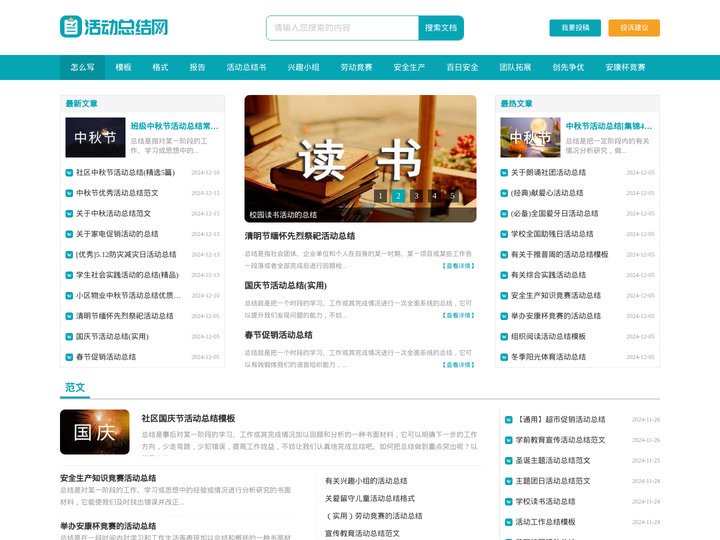This screenshot has width=720, height=540.
Task: Click icon beside 5.12防灾减灾日活动总结
Action: tap(69, 254)
